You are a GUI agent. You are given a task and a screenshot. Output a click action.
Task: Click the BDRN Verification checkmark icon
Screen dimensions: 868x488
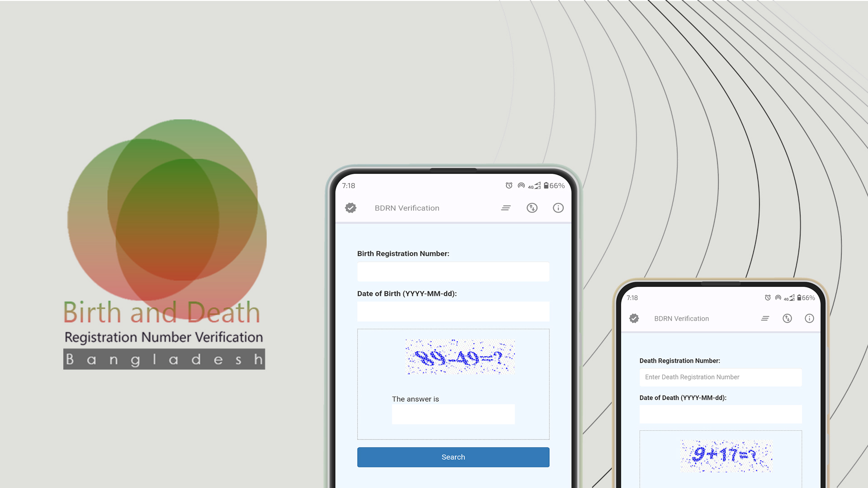(x=350, y=207)
